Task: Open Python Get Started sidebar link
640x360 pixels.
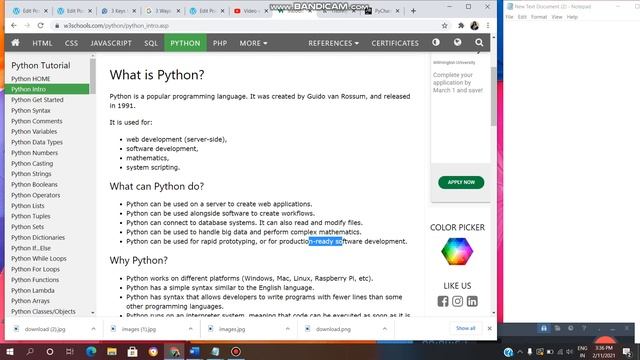Action: (37, 100)
